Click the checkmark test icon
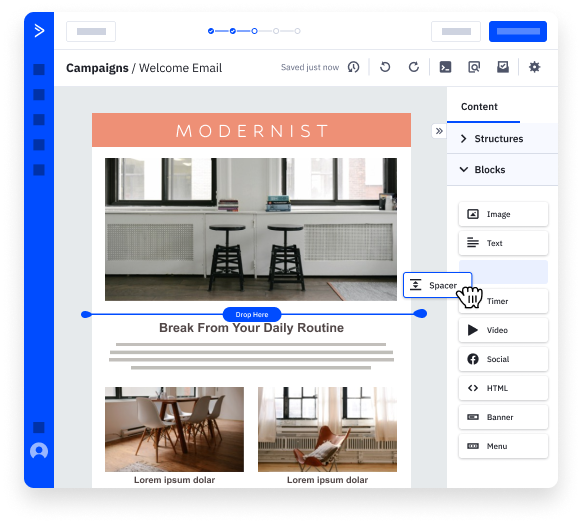This screenshot has width=582, height=524. (503, 67)
